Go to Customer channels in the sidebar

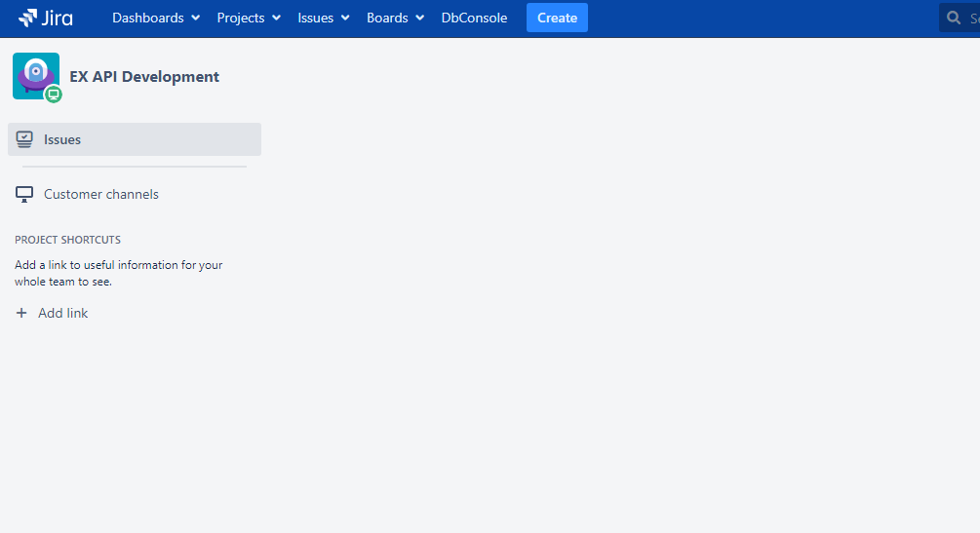coord(101,194)
